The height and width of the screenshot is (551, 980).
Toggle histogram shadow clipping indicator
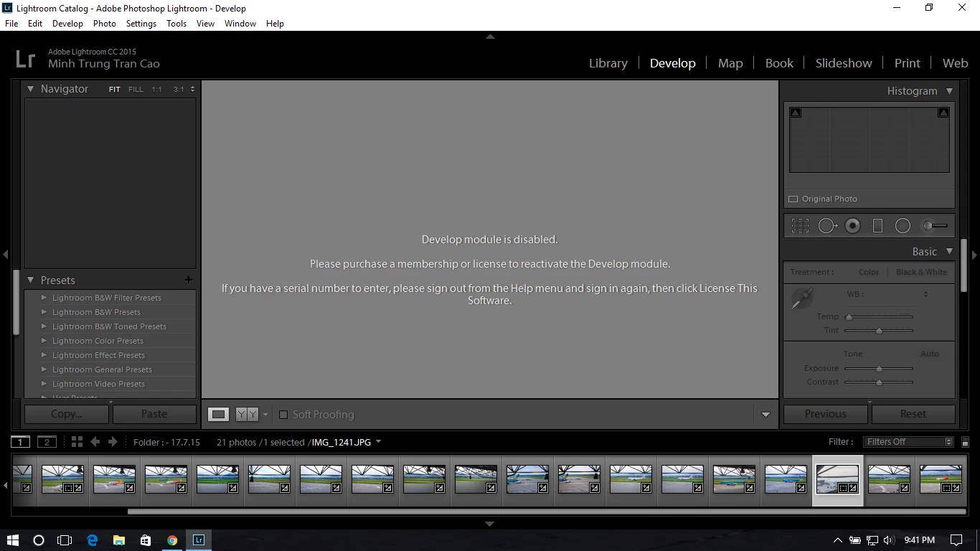(796, 113)
